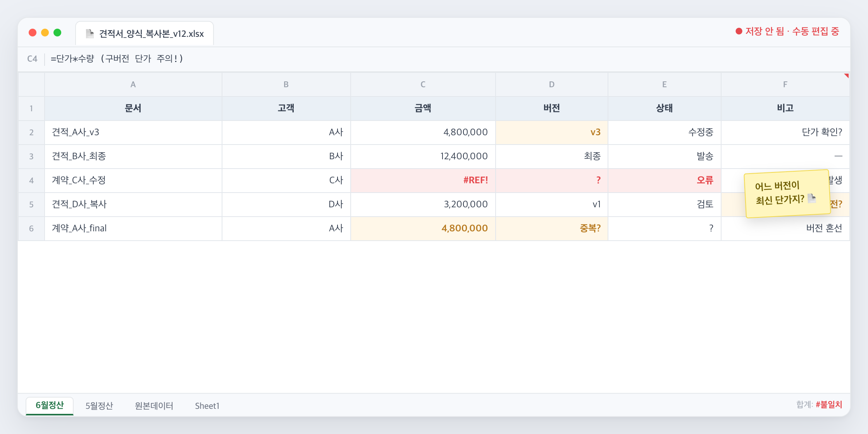Click the #불일치 sum indicator
868x434 pixels.
click(829, 405)
